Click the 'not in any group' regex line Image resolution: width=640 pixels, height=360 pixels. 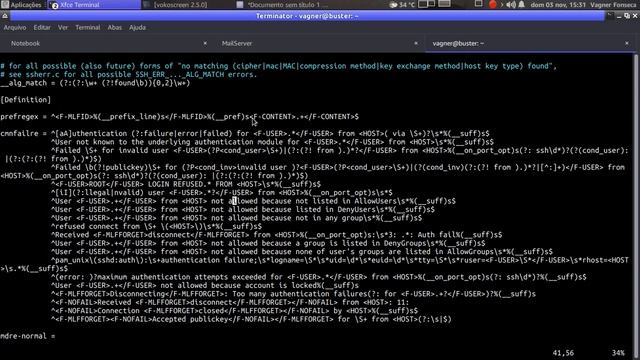pos(236,218)
